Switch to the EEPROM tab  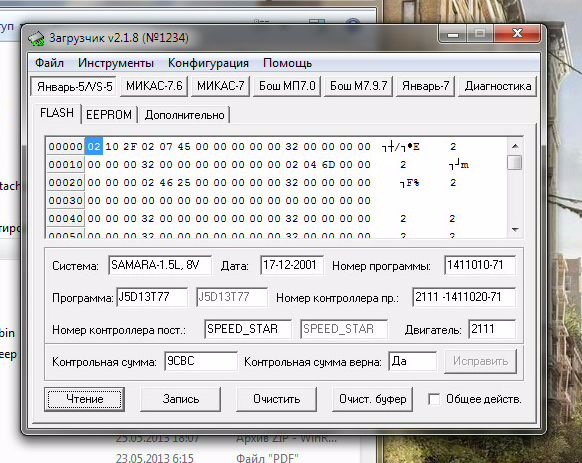tap(109, 115)
